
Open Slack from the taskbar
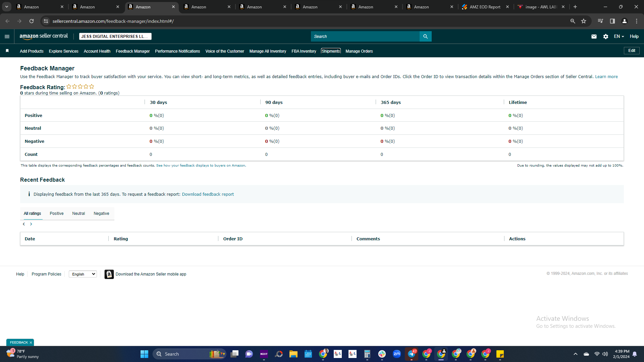point(382,354)
